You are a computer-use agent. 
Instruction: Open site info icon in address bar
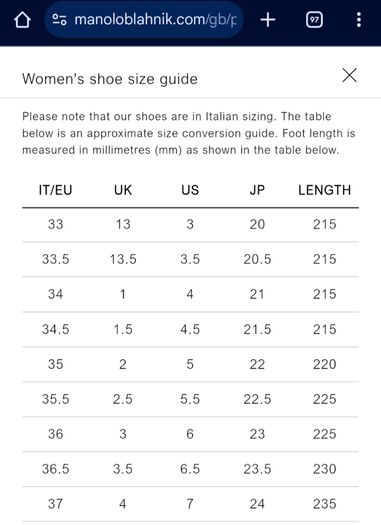coord(59,20)
